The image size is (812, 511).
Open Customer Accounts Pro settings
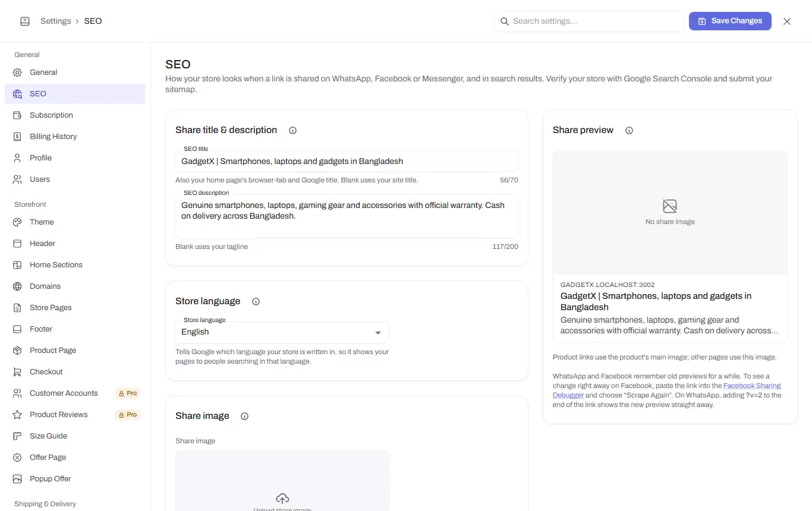coord(75,393)
